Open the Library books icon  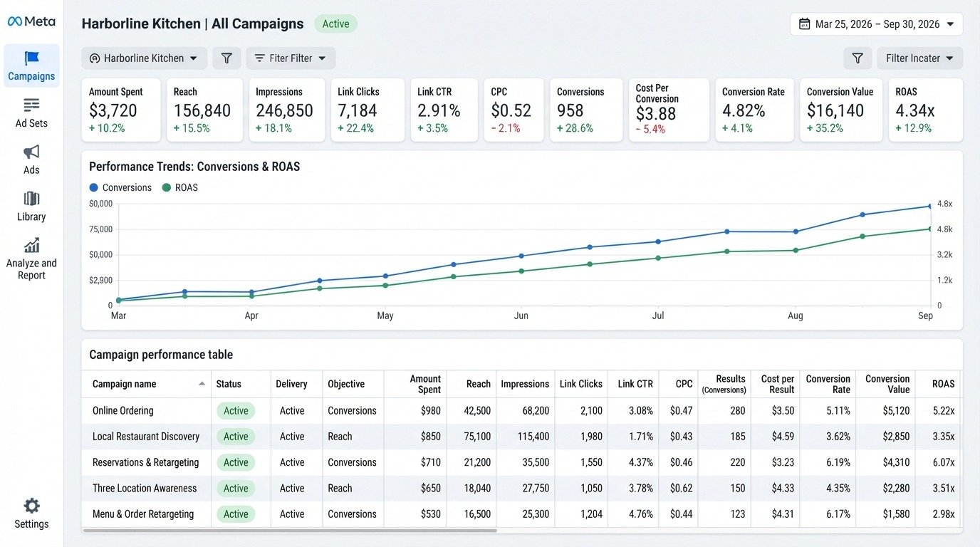pyautogui.click(x=31, y=199)
